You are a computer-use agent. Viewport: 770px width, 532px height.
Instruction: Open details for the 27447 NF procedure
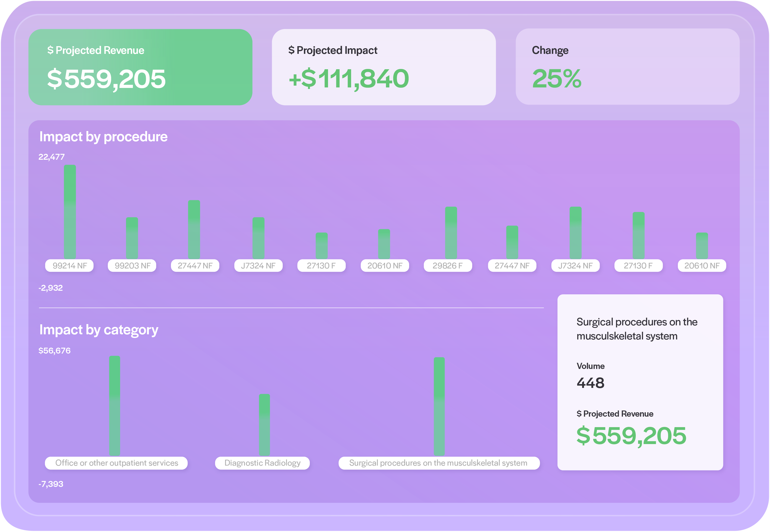(x=195, y=265)
